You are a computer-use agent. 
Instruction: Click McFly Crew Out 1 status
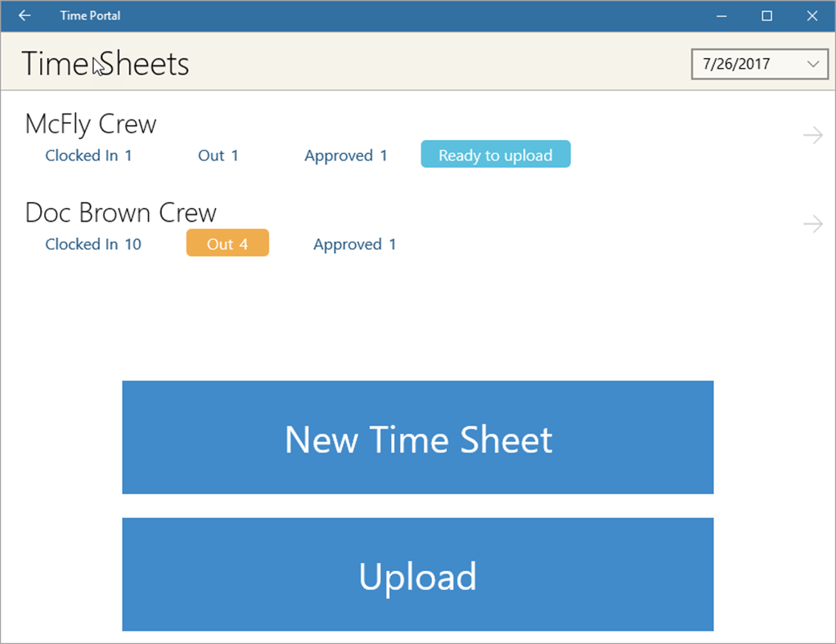pyautogui.click(x=218, y=155)
